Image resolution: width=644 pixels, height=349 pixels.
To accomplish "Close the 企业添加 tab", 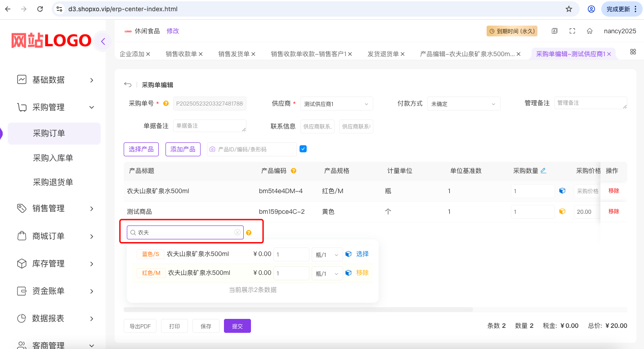I will tap(148, 54).
